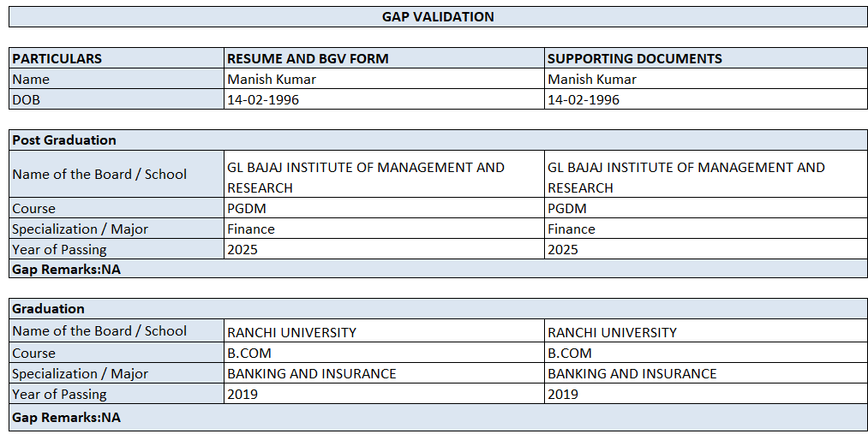The width and height of the screenshot is (868, 434).
Task: Select the PARTICULARS column header cell
Action: [57, 59]
